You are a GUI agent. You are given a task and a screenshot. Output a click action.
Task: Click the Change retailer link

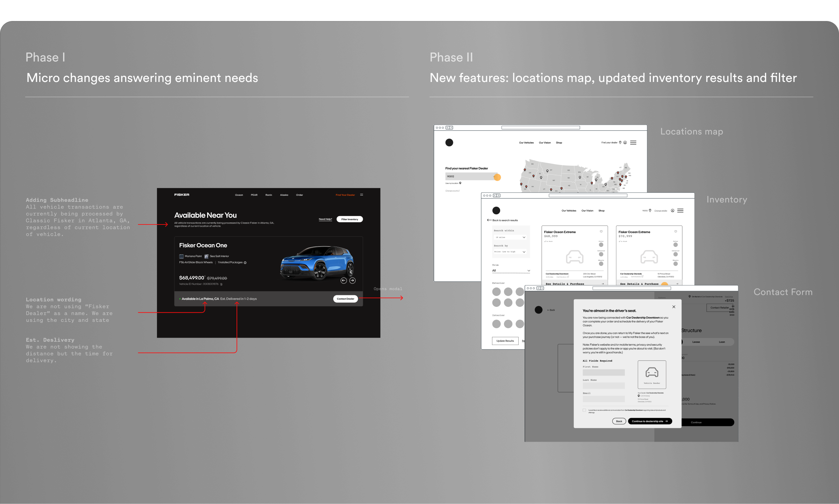click(x=661, y=211)
